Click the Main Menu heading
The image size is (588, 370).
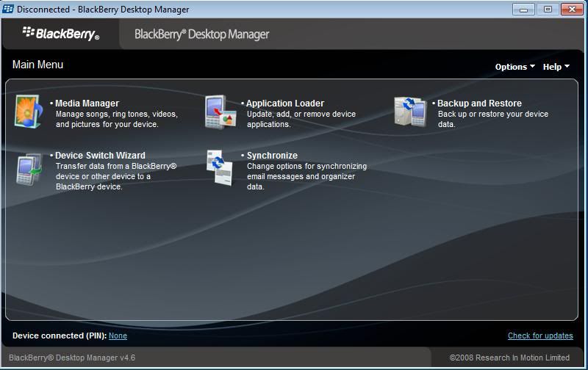tap(38, 65)
